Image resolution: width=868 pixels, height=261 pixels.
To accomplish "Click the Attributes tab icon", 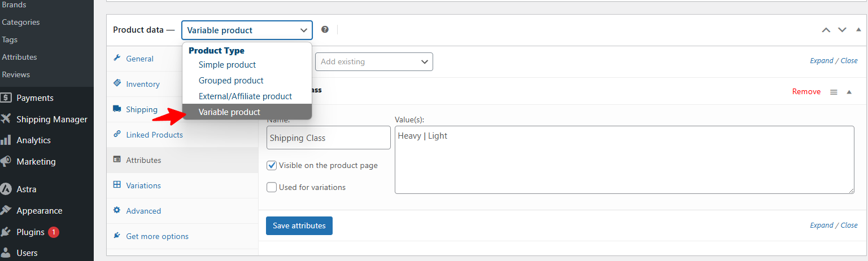I will click(117, 160).
